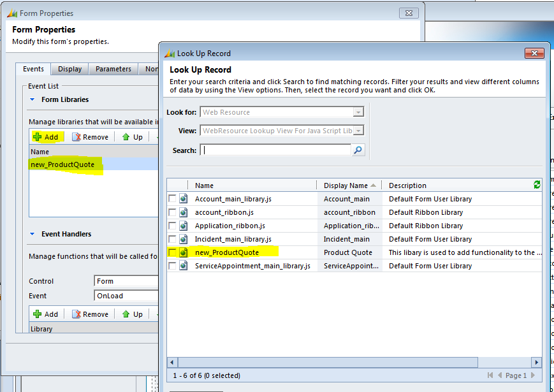Open the Parameters tab
This screenshot has width=554, height=392.
point(113,69)
